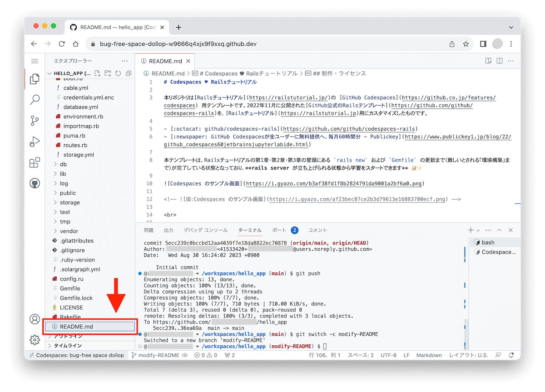Open a new browser tab
Image resolution: width=545 pixels, height=392 pixels.
178,27
